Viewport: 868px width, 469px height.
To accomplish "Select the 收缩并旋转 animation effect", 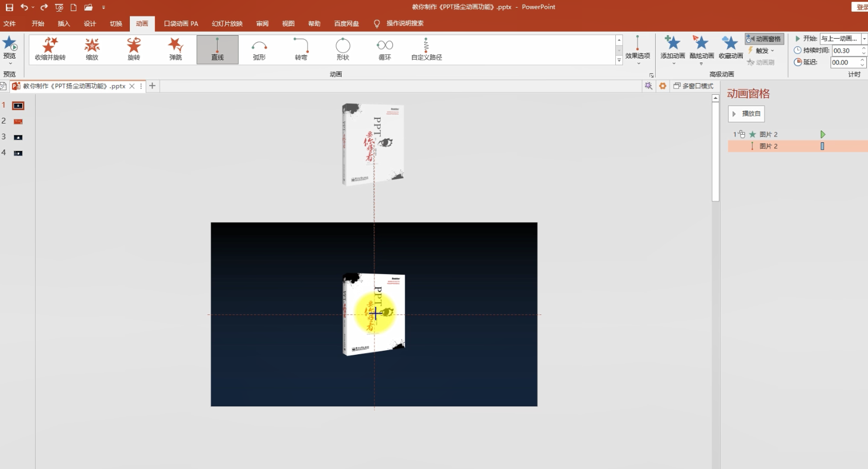I will coord(50,49).
